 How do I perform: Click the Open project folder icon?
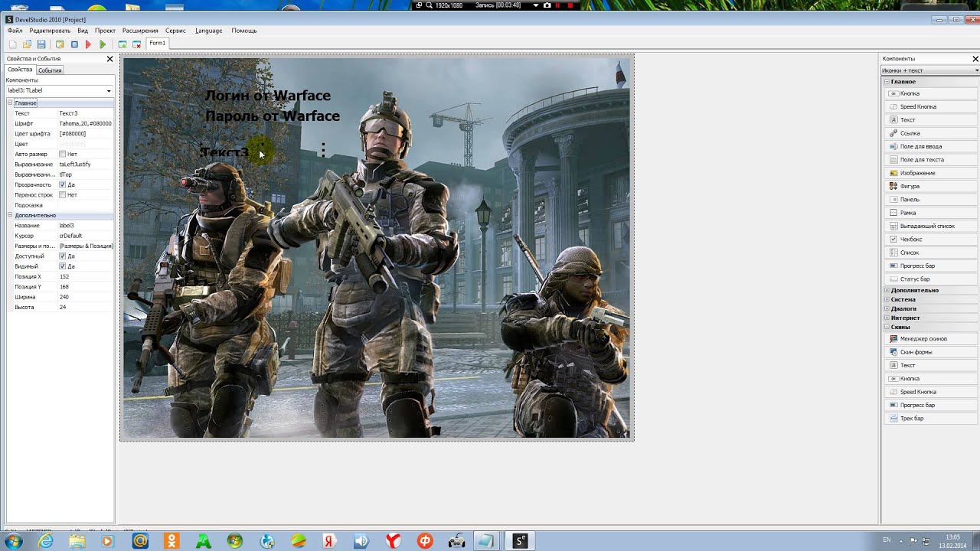[x=27, y=44]
